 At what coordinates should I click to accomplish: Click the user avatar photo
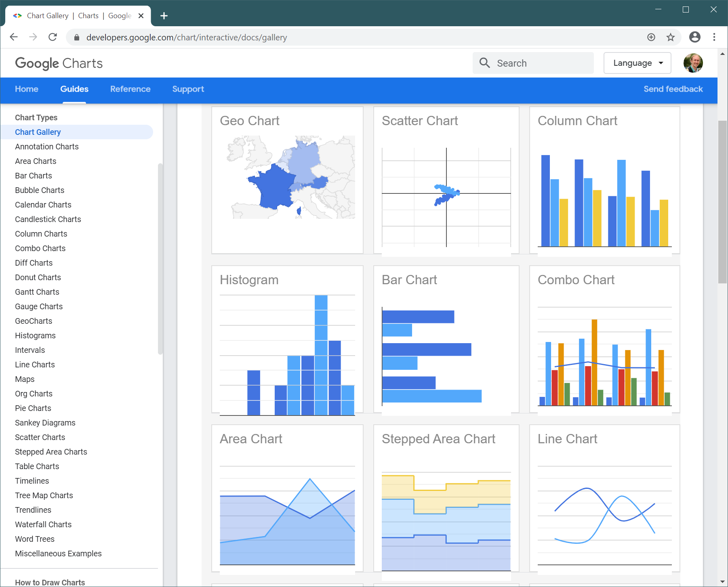coord(693,63)
